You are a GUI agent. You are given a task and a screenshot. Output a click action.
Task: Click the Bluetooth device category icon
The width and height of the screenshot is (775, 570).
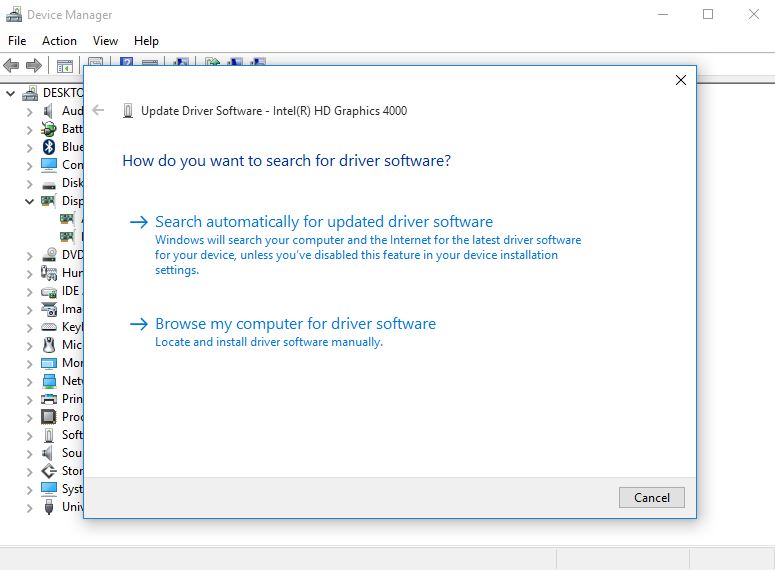coord(49,147)
